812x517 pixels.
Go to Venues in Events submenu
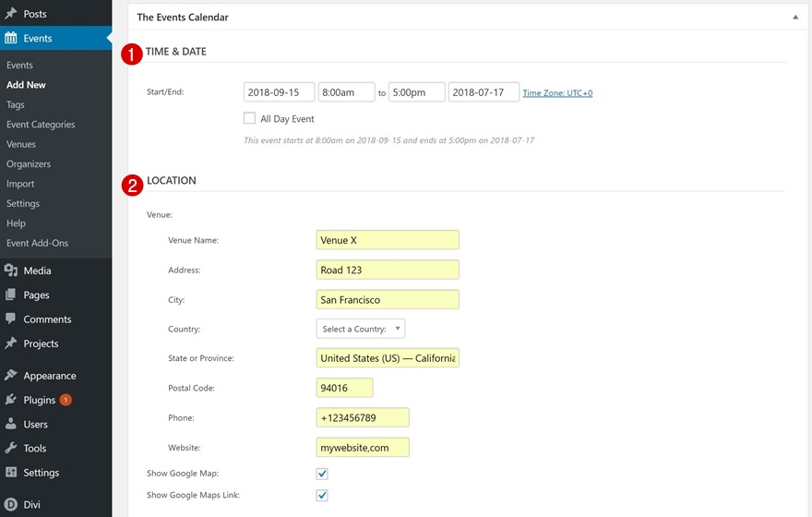click(x=21, y=144)
